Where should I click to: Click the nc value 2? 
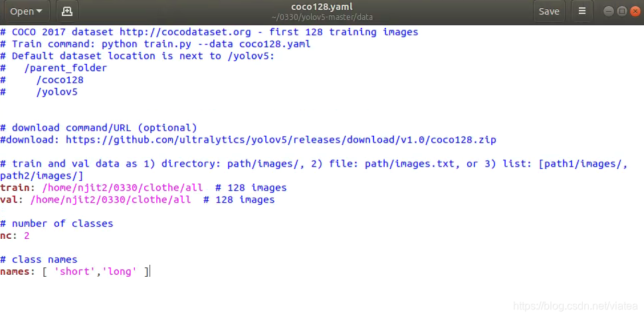pos(27,236)
